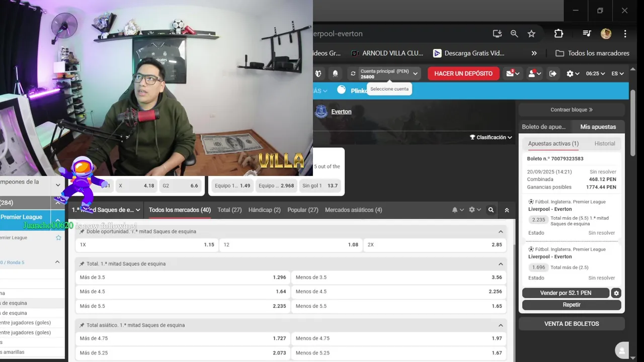Pin the Total asiático market

[x=82, y=325]
